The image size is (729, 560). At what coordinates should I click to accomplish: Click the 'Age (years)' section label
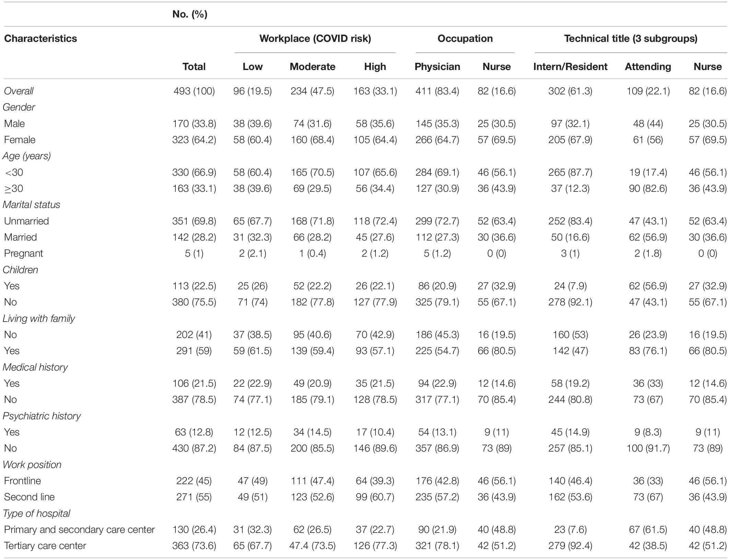(x=26, y=156)
